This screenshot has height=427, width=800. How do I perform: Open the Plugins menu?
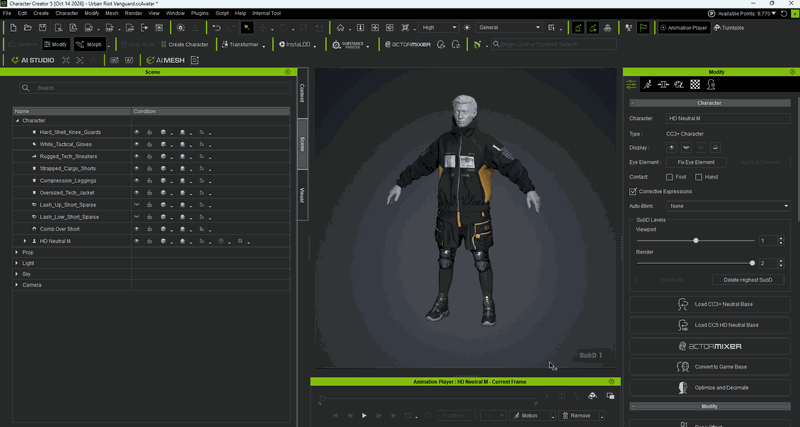(x=199, y=13)
